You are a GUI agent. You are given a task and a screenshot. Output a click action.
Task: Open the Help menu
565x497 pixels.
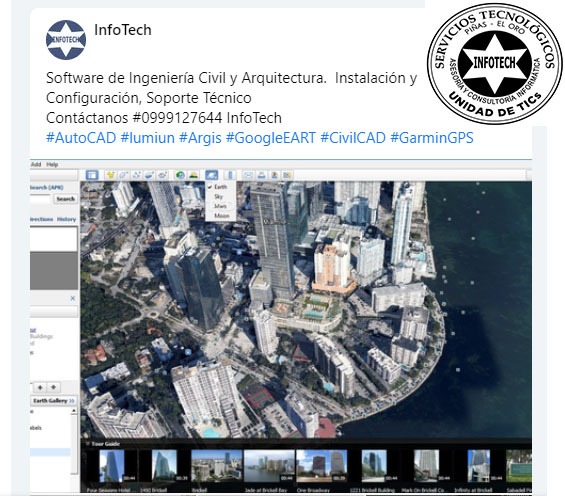[x=52, y=164]
